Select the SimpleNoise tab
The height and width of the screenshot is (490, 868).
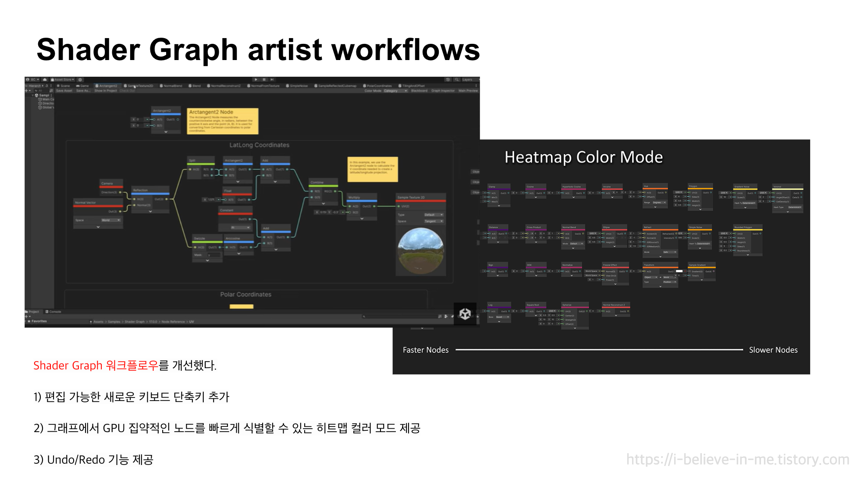297,86
